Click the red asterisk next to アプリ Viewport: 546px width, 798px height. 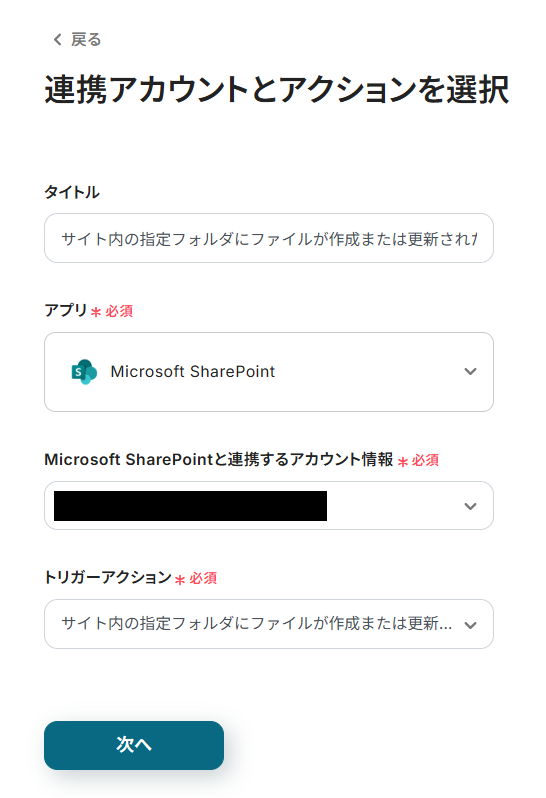pos(96,311)
